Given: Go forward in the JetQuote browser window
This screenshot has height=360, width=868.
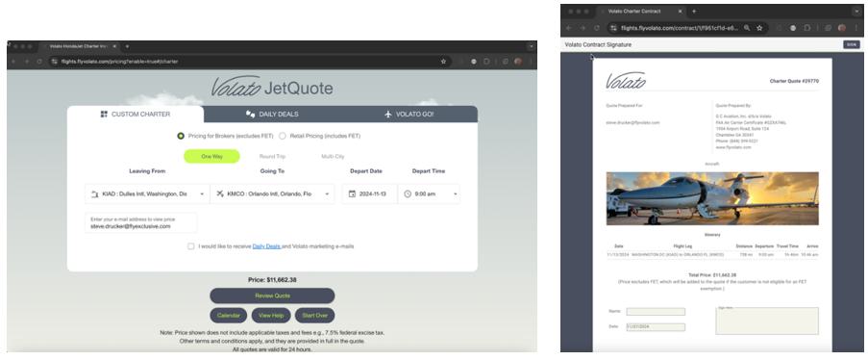Looking at the screenshot, I should pos(27,62).
